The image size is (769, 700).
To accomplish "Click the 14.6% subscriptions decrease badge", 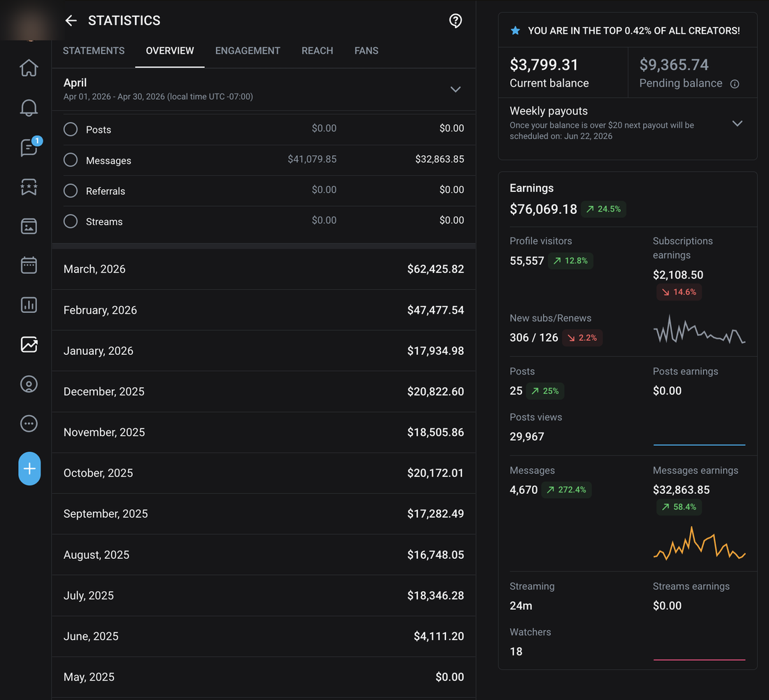I will point(679,292).
